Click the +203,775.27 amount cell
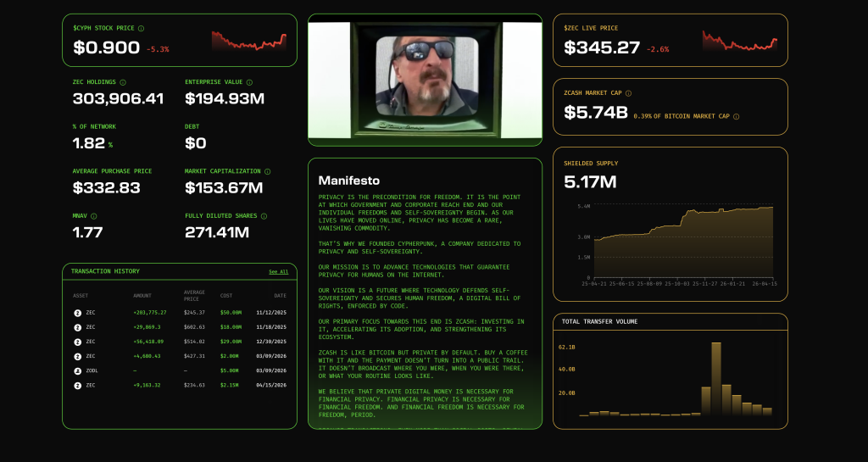The image size is (868, 462). pos(150,313)
